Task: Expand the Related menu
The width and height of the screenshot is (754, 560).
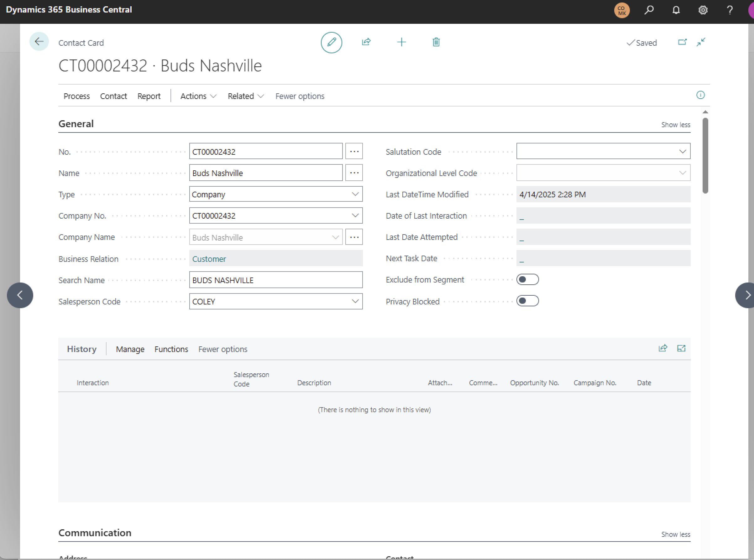Action: pyautogui.click(x=246, y=96)
